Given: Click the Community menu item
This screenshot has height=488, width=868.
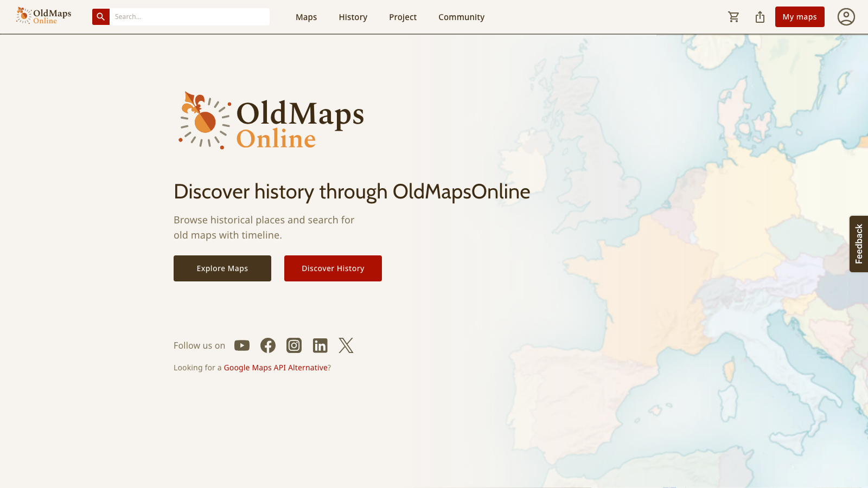Looking at the screenshot, I should tap(461, 17).
